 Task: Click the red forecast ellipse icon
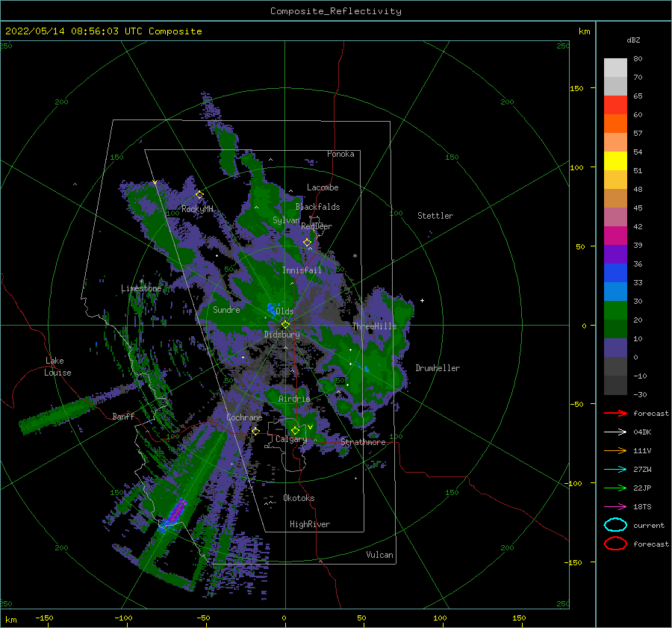[x=615, y=544]
